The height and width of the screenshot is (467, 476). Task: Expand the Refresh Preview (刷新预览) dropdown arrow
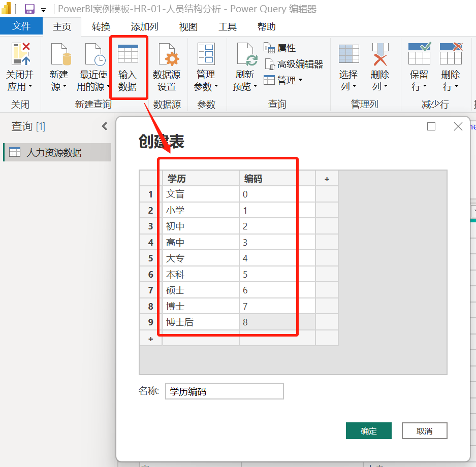click(x=256, y=86)
